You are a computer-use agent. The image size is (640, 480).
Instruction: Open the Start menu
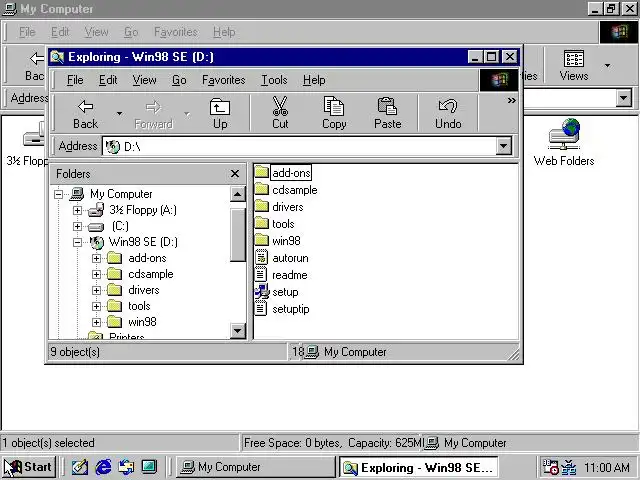(x=29, y=467)
